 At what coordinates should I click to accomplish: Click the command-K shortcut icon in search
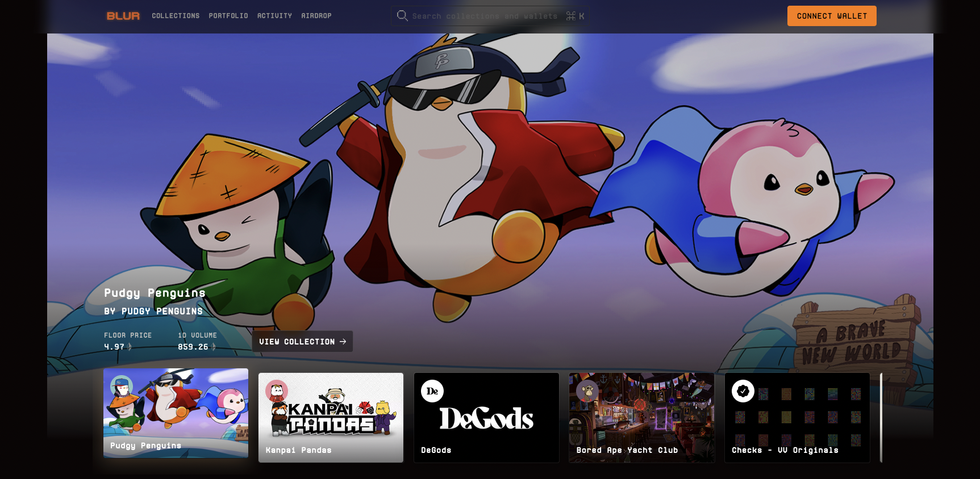pyautogui.click(x=575, y=16)
